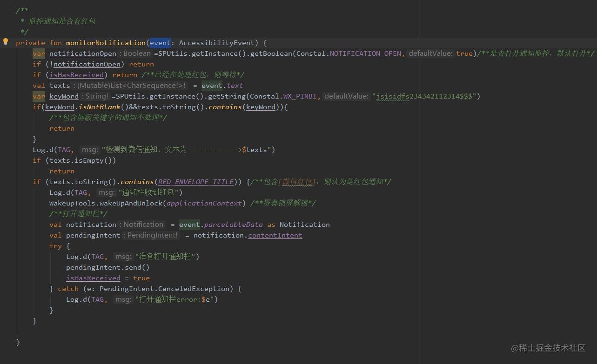The image size is (597, 364).
Task: Click the lightbulb quick-fix icon
Action: 6,41
